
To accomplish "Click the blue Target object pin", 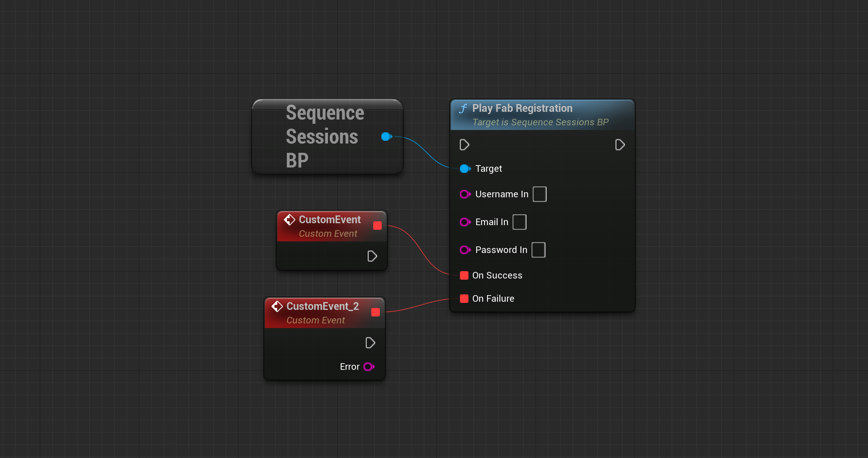I will (465, 169).
